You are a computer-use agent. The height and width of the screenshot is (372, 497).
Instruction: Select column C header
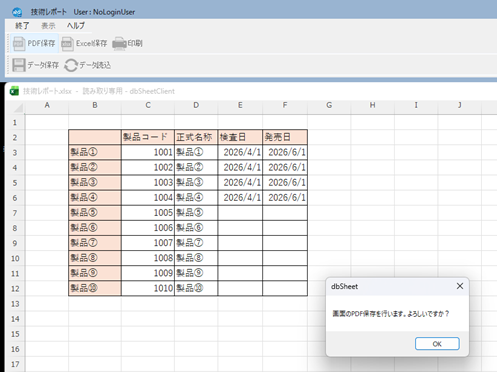[148, 105]
